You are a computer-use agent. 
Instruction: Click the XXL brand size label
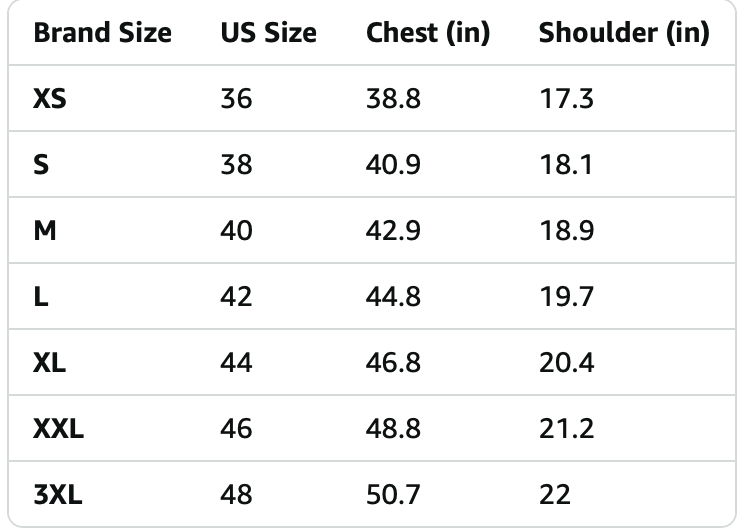click(x=58, y=428)
